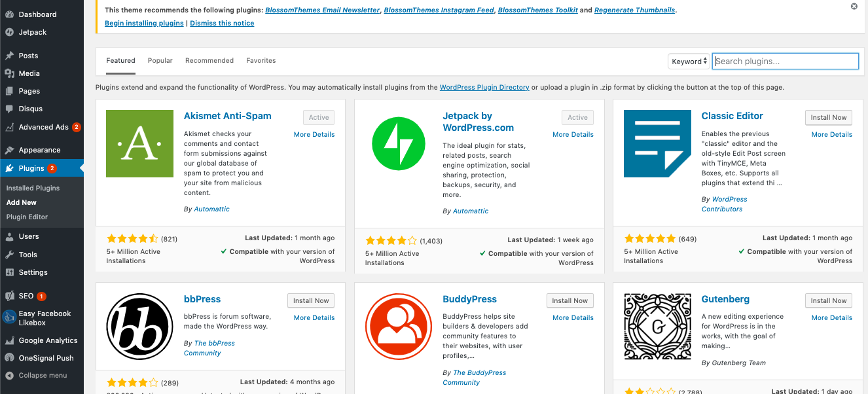This screenshot has width=868, height=394.
Task: Open More Details for bbPress
Action: (x=314, y=317)
